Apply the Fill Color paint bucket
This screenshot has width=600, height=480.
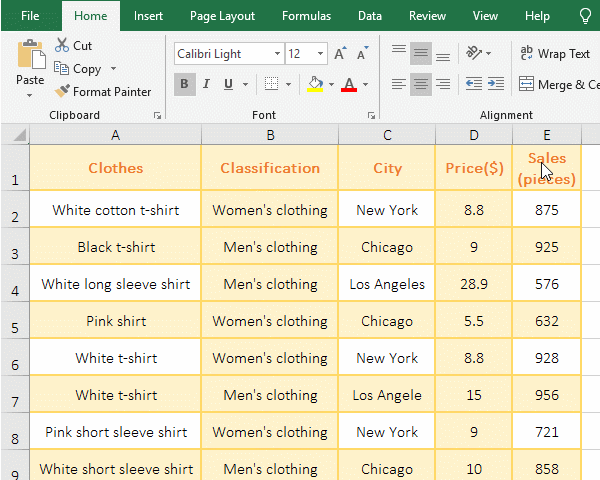click(315, 84)
